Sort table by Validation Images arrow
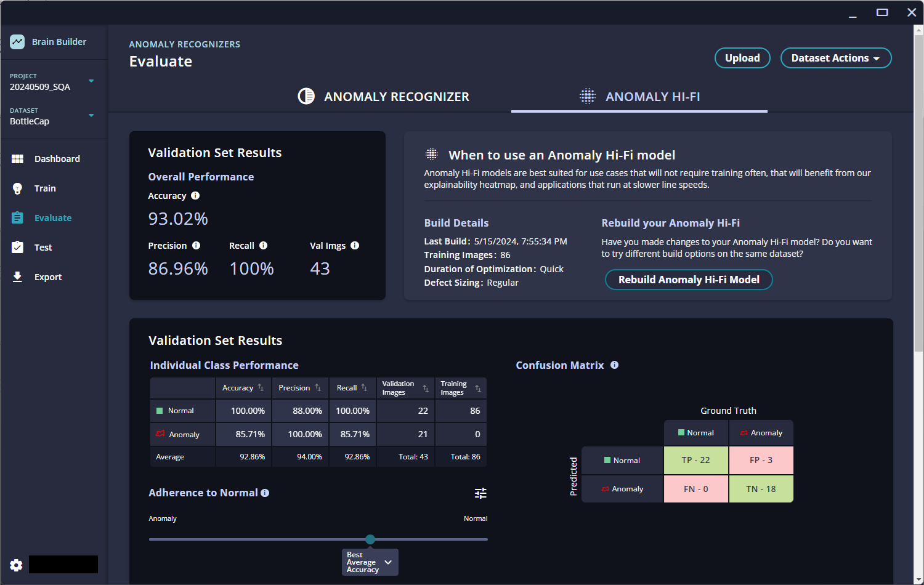This screenshot has width=924, height=585. pos(426,389)
